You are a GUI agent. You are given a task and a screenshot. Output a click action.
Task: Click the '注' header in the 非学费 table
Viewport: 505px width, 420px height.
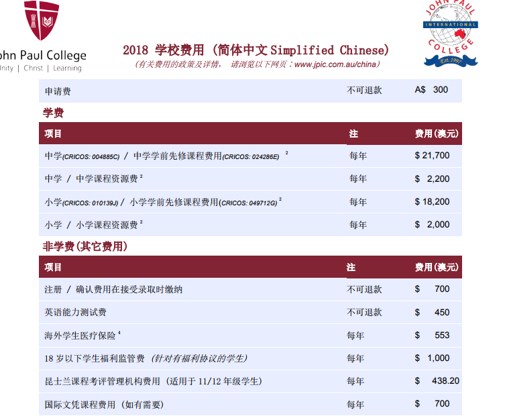351,267
